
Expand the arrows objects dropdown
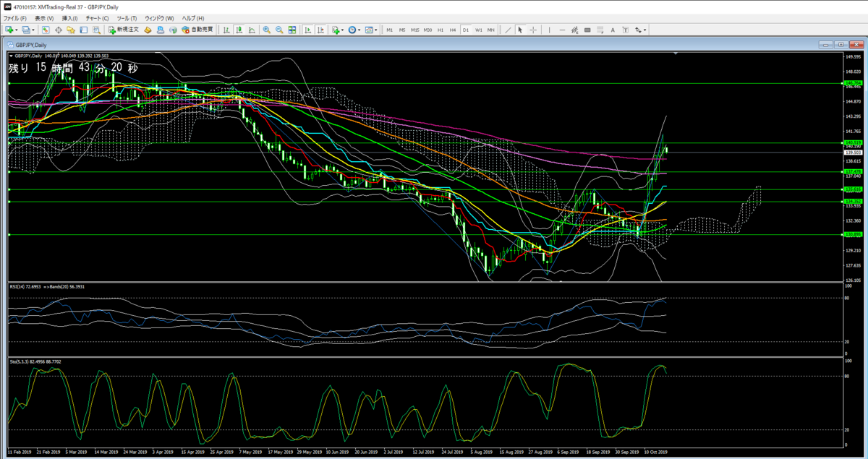coord(644,30)
